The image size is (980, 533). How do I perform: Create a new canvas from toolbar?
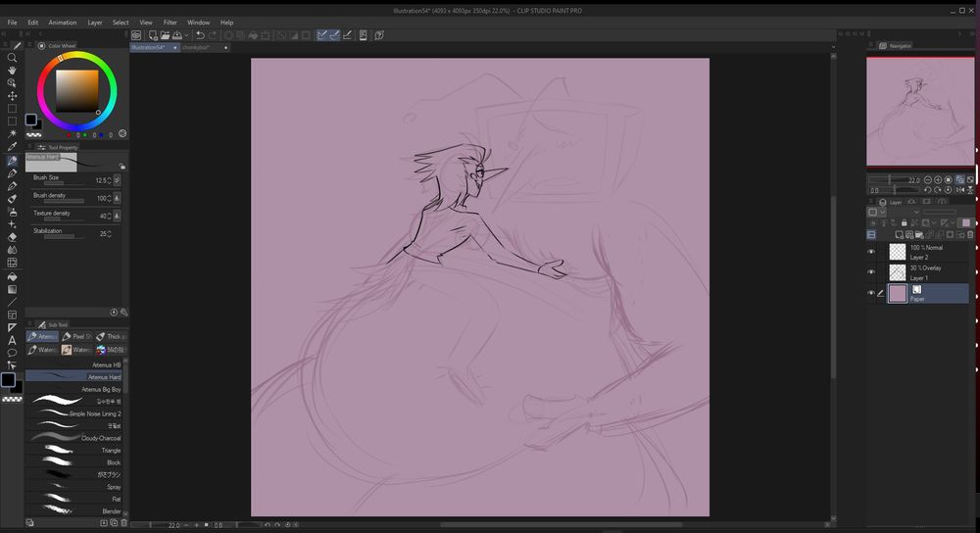pyautogui.click(x=153, y=35)
